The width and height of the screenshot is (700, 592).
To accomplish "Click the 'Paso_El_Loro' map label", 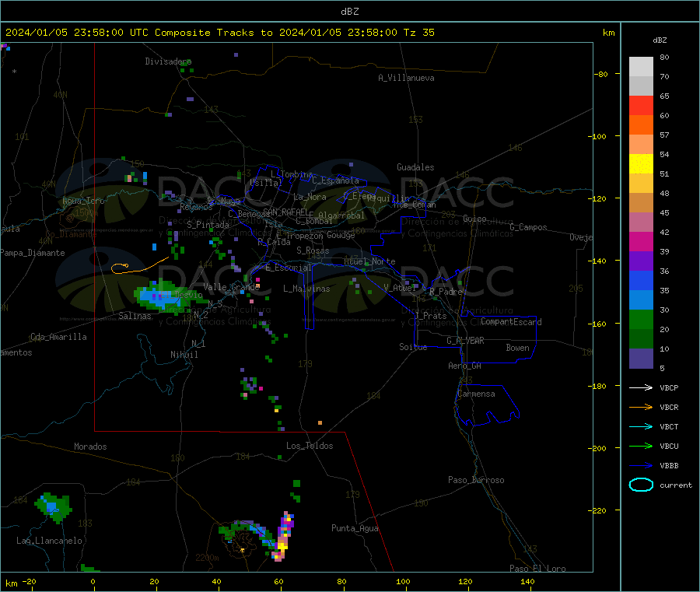I will [537, 569].
